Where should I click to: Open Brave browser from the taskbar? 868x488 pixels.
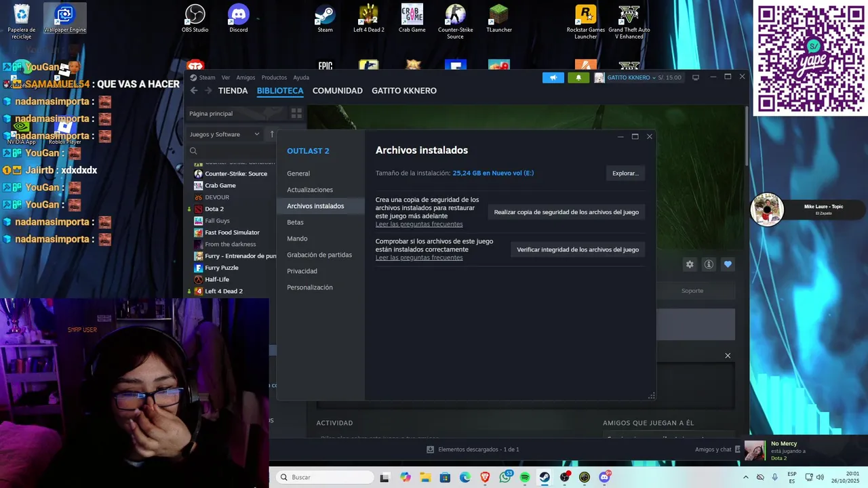(485, 477)
